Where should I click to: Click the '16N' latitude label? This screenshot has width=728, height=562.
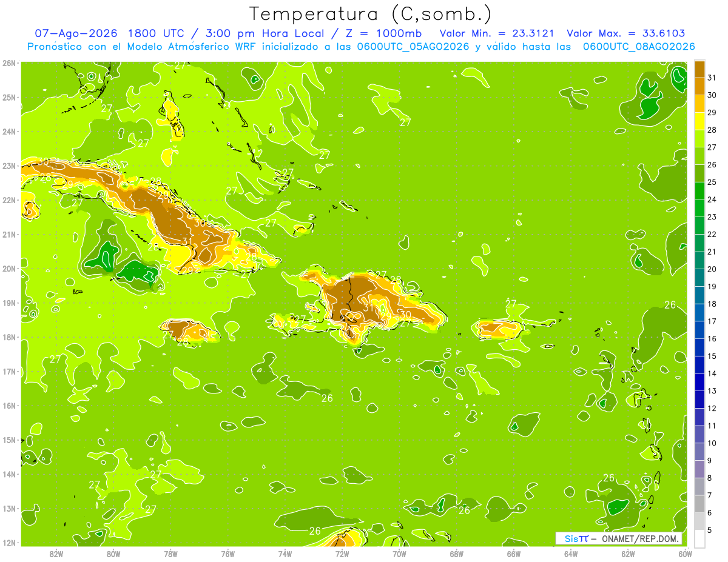point(9,406)
